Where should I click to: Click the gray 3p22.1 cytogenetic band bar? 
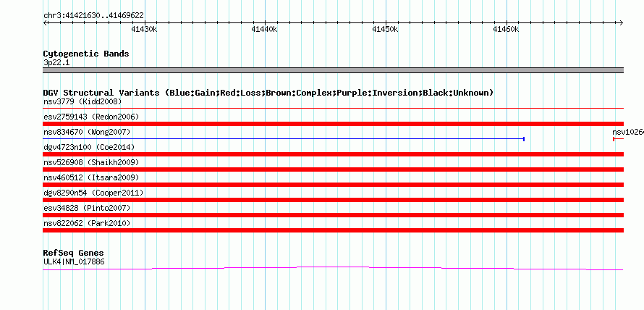(x=333, y=70)
